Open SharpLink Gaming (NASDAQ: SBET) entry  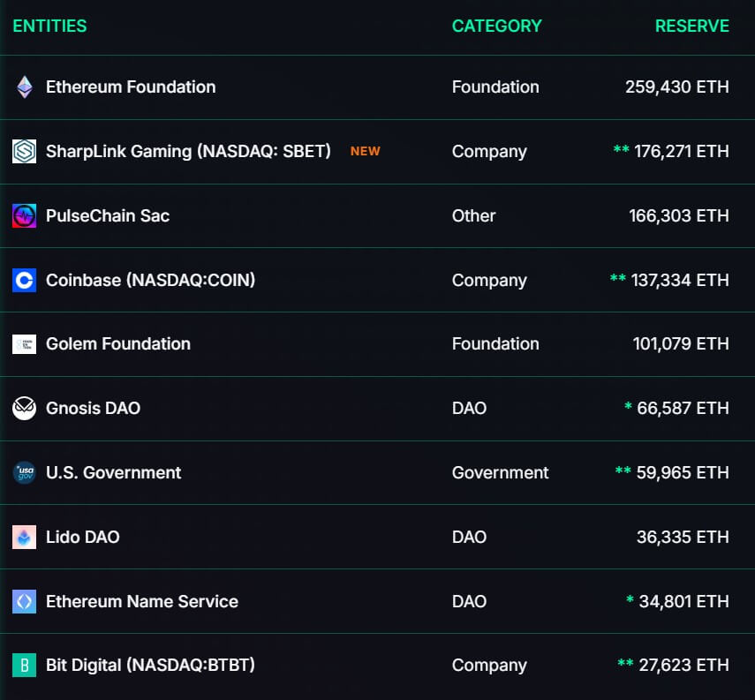pyautogui.click(x=188, y=152)
